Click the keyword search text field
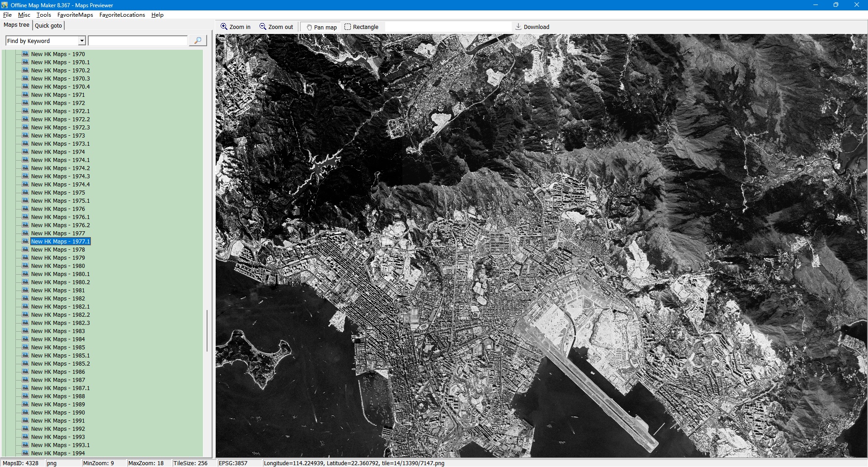 click(138, 41)
